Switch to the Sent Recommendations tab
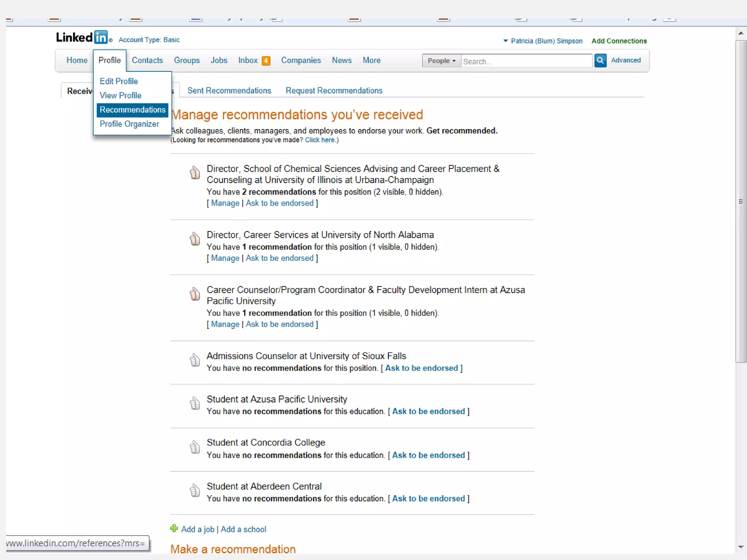Screen dimensions: 747x560 (229, 91)
